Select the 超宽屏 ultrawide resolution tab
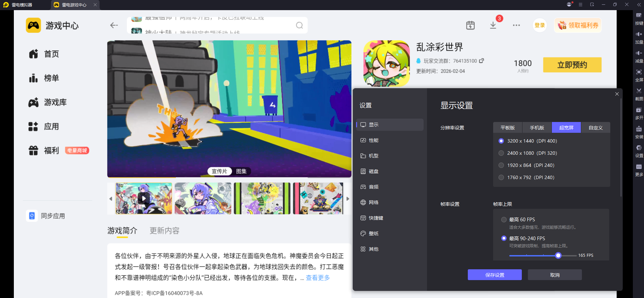Image resolution: width=644 pixels, height=298 pixels. [566, 127]
